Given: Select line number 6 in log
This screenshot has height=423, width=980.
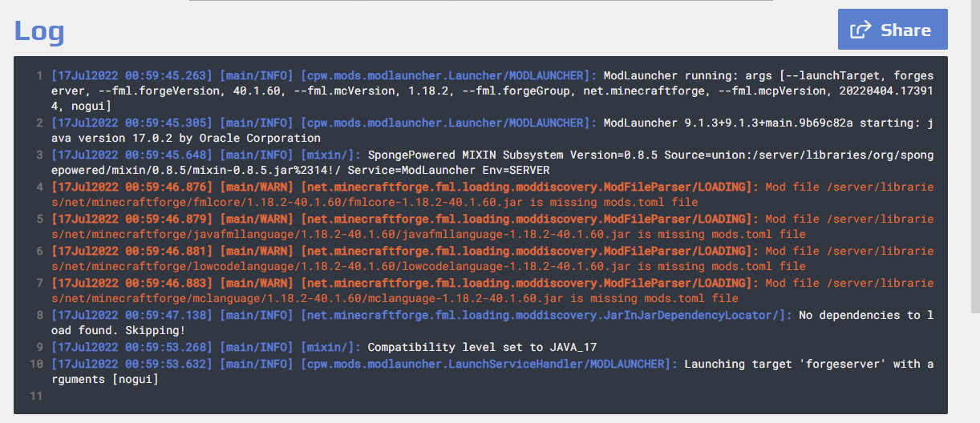Looking at the screenshot, I should coord(38,251).
